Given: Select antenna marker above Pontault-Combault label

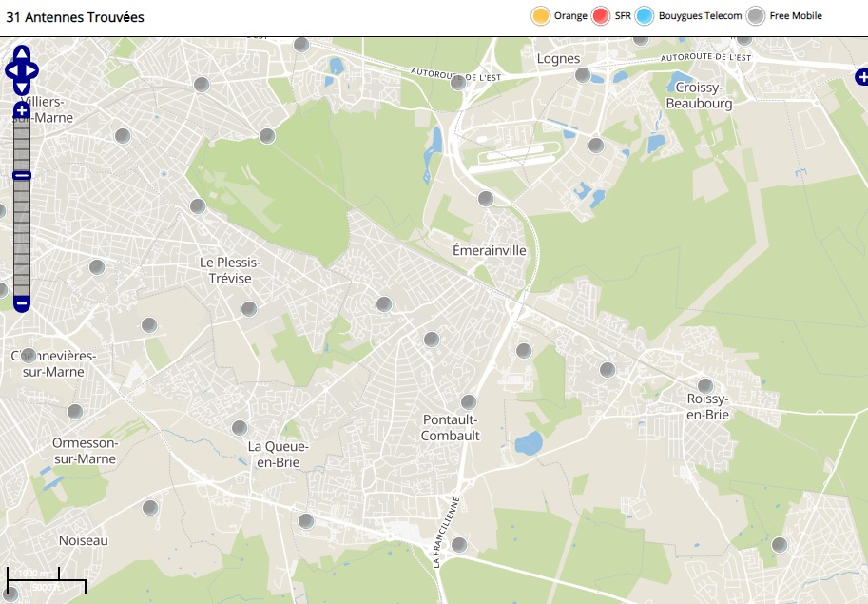Looking at the screenshot, I should (x=468, y=402).
